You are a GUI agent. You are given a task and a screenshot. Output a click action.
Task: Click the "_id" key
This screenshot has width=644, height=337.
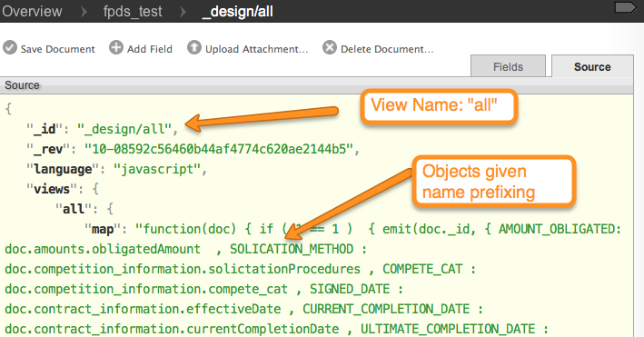(45, 129)
